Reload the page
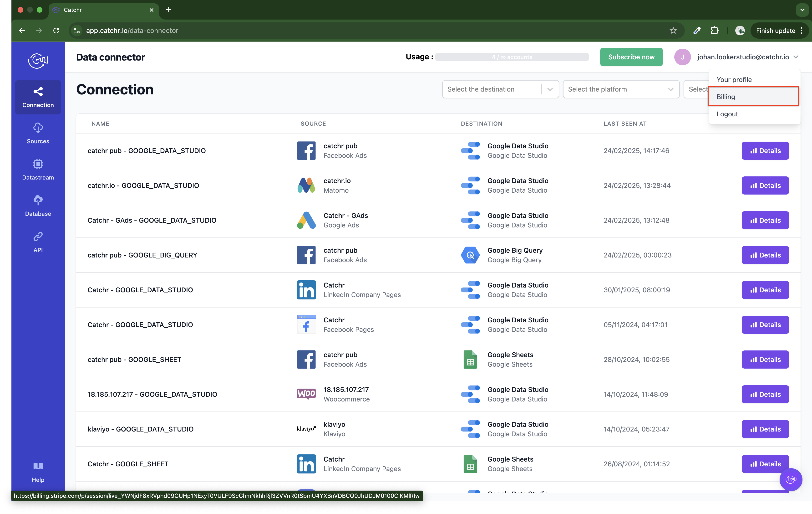The height and width of the screenshot is (514, 812). (56, 30)
